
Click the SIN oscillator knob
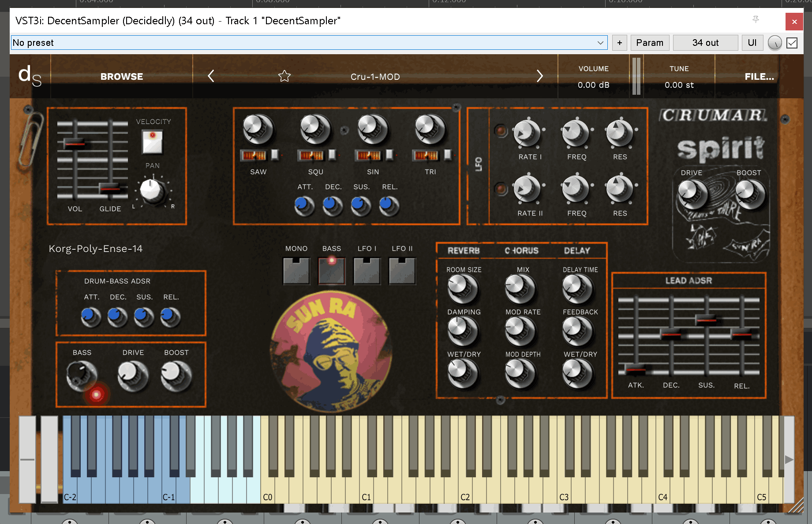(x=373, y=130)
